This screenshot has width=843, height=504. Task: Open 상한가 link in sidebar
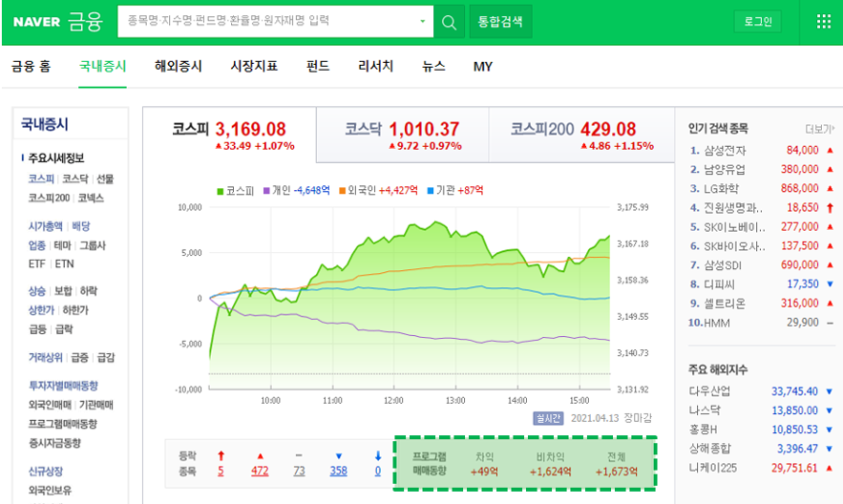point(41,310)
